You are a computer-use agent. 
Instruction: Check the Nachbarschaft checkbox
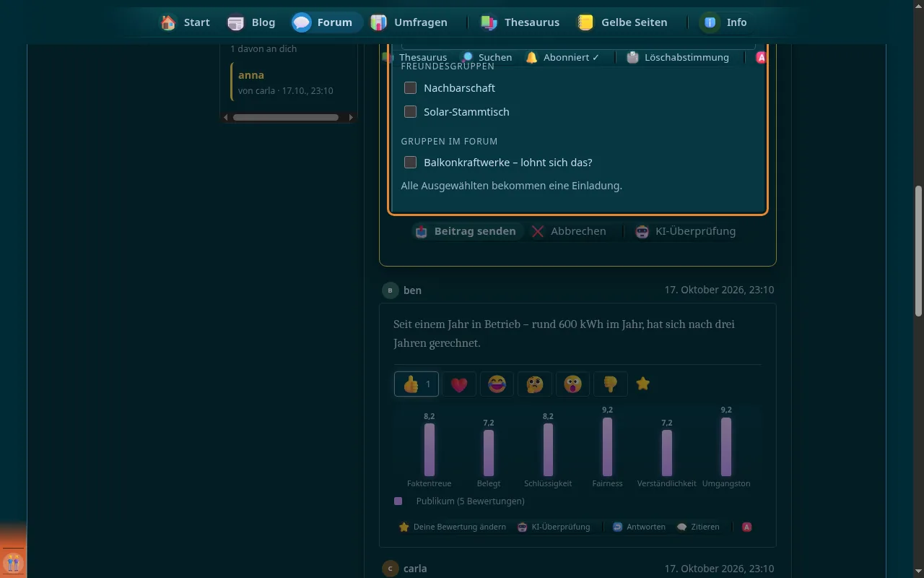(x=410, y=87)
